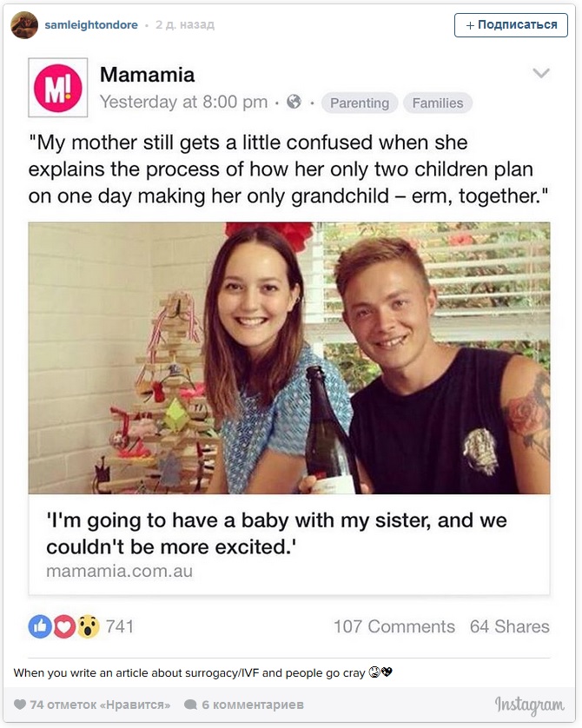View the 64 Shares count
The width and height of the screenshot is (582, 728).
pos(509,626)
